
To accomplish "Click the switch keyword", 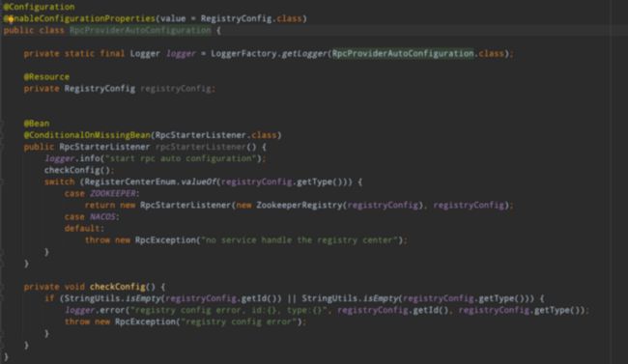I will click(x=59, y=182).
